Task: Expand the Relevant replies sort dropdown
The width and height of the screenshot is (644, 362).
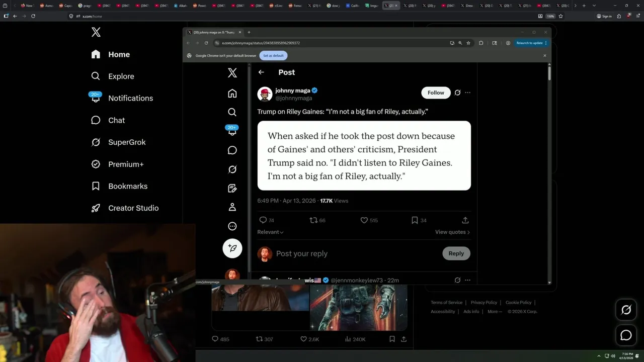Action: [271, 232]
